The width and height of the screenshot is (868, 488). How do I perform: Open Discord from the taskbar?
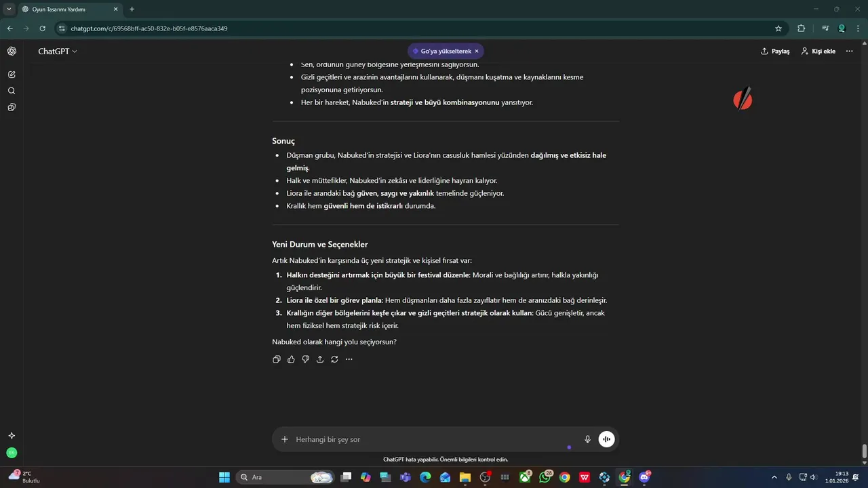(x=644, y=477)
